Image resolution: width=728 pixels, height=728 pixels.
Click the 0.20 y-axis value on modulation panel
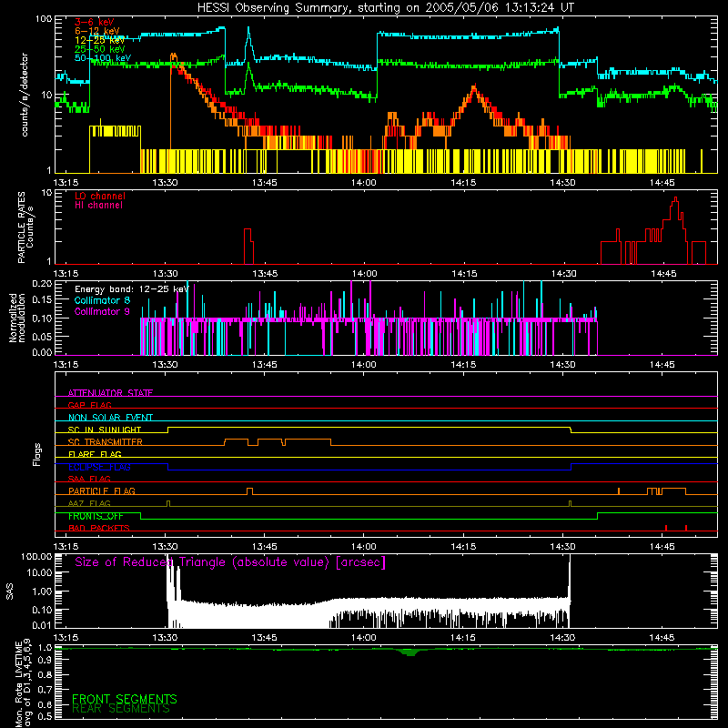click(42, 283)
